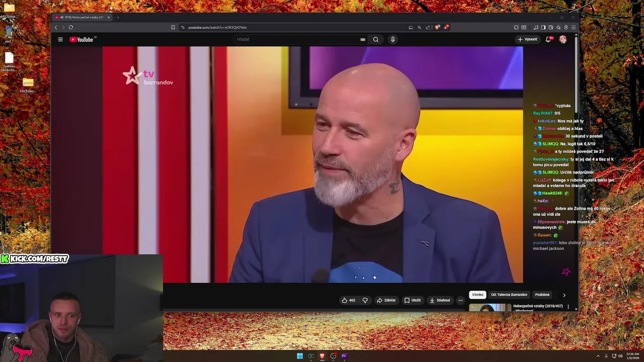Screen dimensions: 644x362
Task: Close the Nebezpečné vztahy browser tab
Action: point(108,17)
